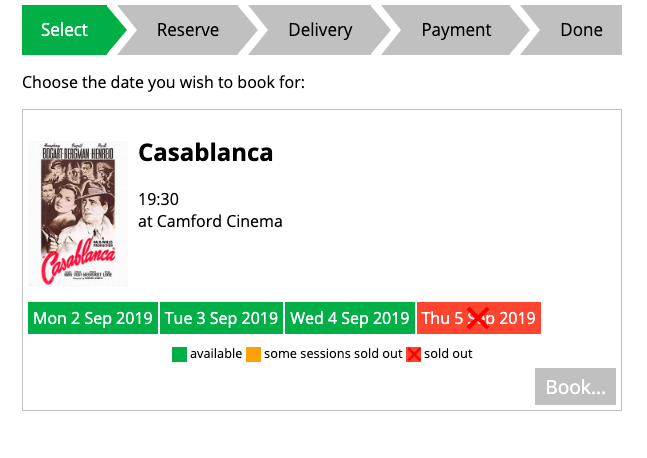Click the Casablanca title heading
The height and width of the screenshot is (458, 647).
click(205, 153)
